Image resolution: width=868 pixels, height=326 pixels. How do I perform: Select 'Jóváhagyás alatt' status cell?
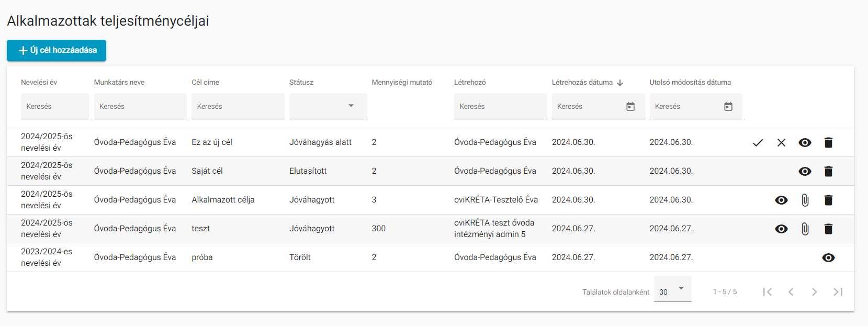pos(320,142)
